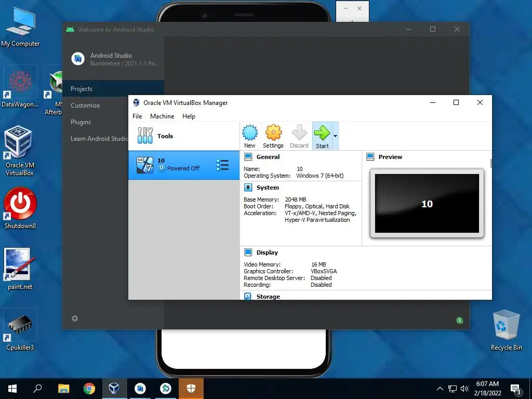Minimize the emulator window behind Android Studio

tap(345, 8)
